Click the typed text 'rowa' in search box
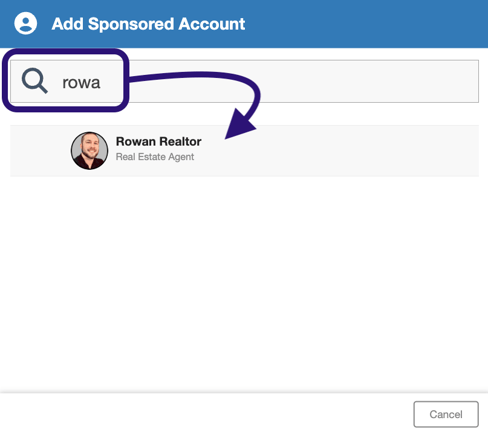 click(x=81, y=82)
